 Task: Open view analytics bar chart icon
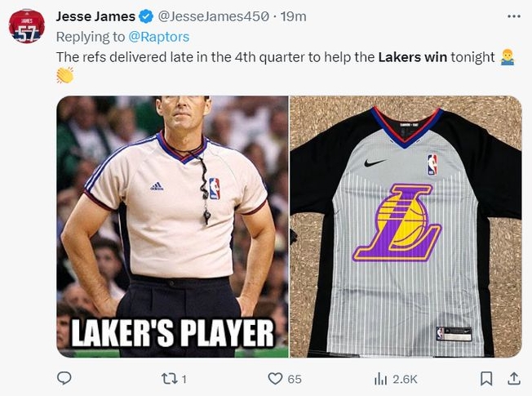click(380, 378)
